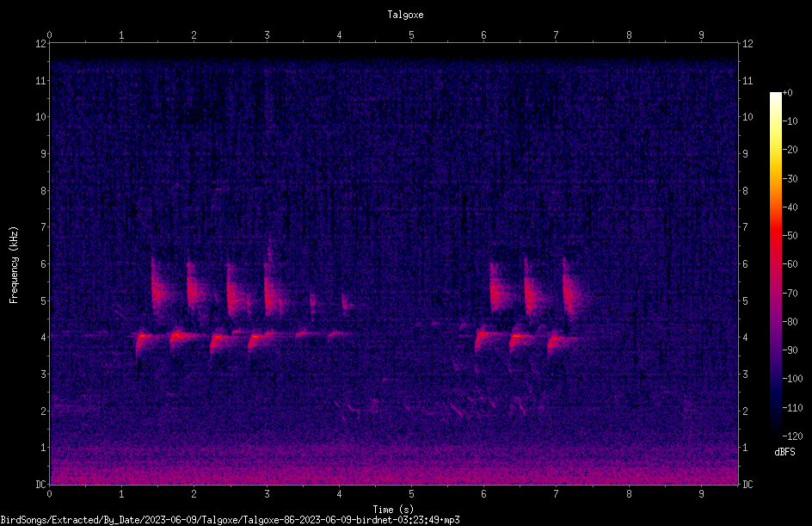Click the 7 second tick on top time axis
Screen dimensions: 812x526
[557, 35]
